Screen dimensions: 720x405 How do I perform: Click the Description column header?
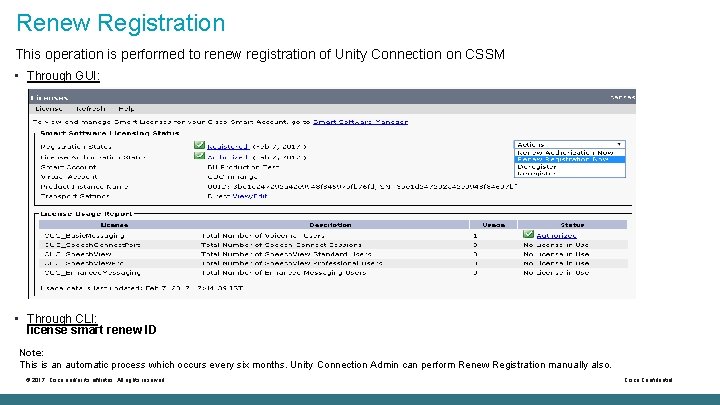tap(330, 225)
